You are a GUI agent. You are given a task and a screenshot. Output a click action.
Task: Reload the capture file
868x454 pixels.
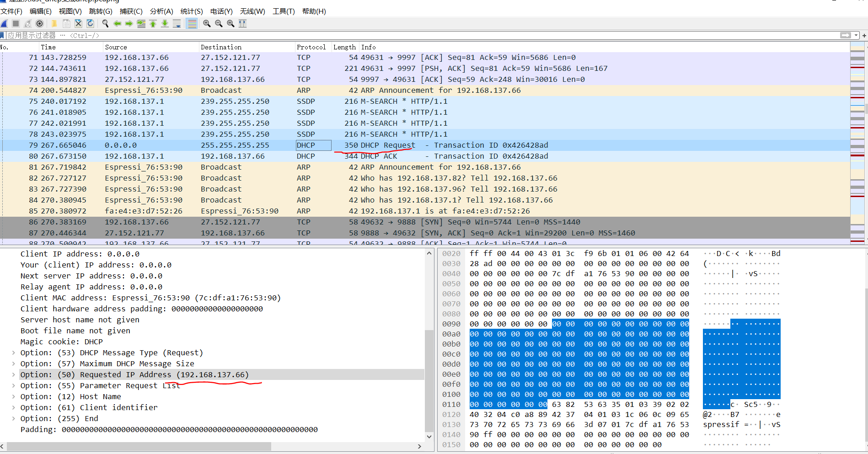click(x=90, y=24)
